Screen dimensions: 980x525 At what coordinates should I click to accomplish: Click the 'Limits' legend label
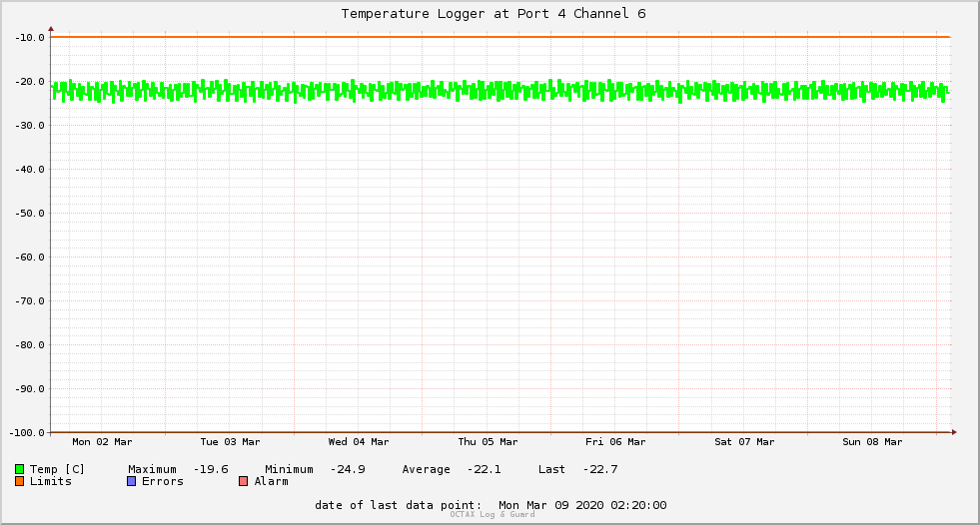pyautogui.click(x=51, y=481)
